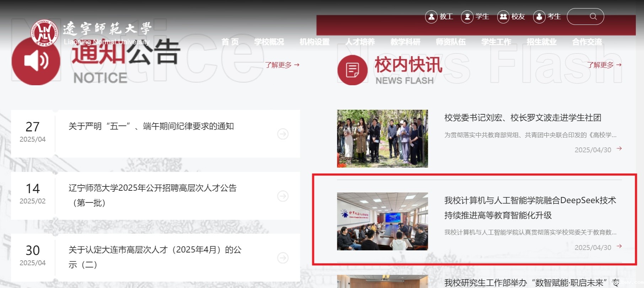The width and height of the screenshot is (644, 288).
Task: Open the 学校概况 menu item
Action: click(x=269, y=42)
